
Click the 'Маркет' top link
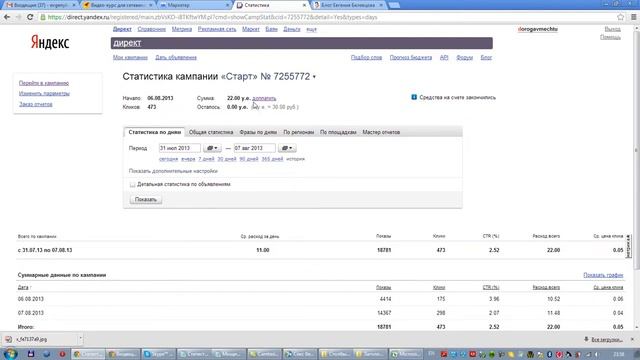(x=251, y=29)
